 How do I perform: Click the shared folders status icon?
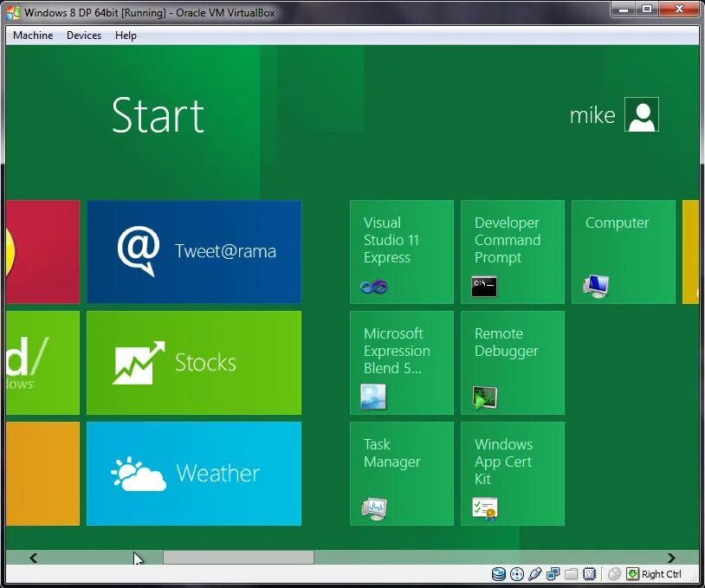point(571,574)
